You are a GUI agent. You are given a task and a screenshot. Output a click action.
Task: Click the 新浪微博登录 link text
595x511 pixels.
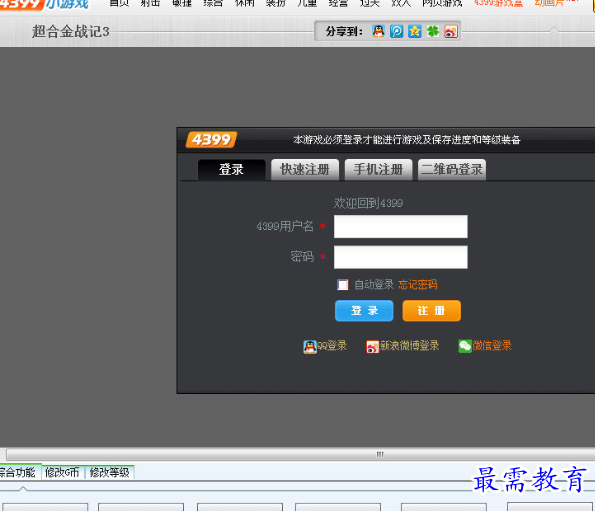[x=410, y=346]
